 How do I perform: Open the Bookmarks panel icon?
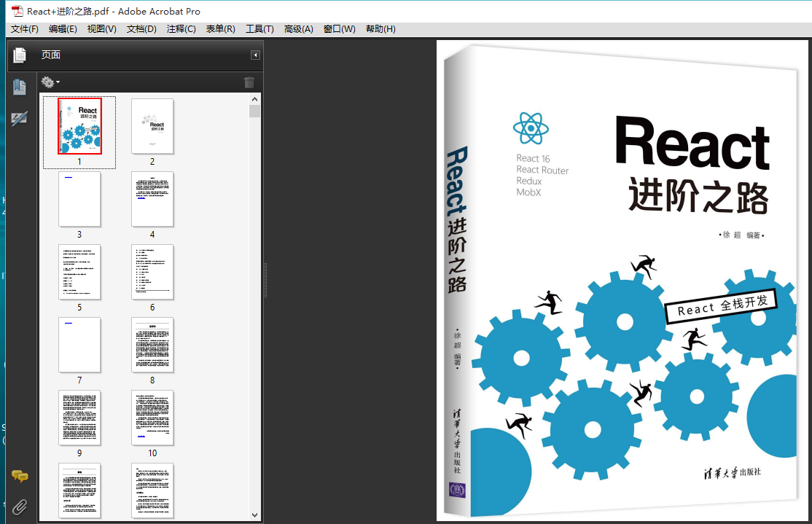pos(20,87)
